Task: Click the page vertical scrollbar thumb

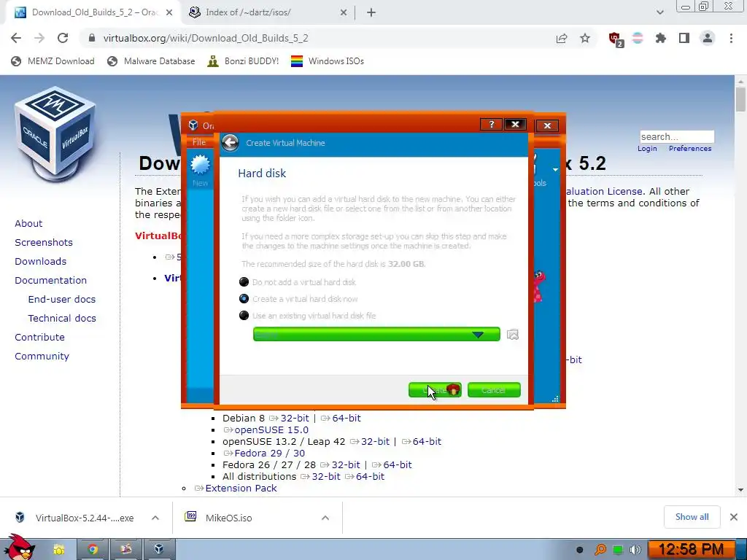Action: (740, 99)
